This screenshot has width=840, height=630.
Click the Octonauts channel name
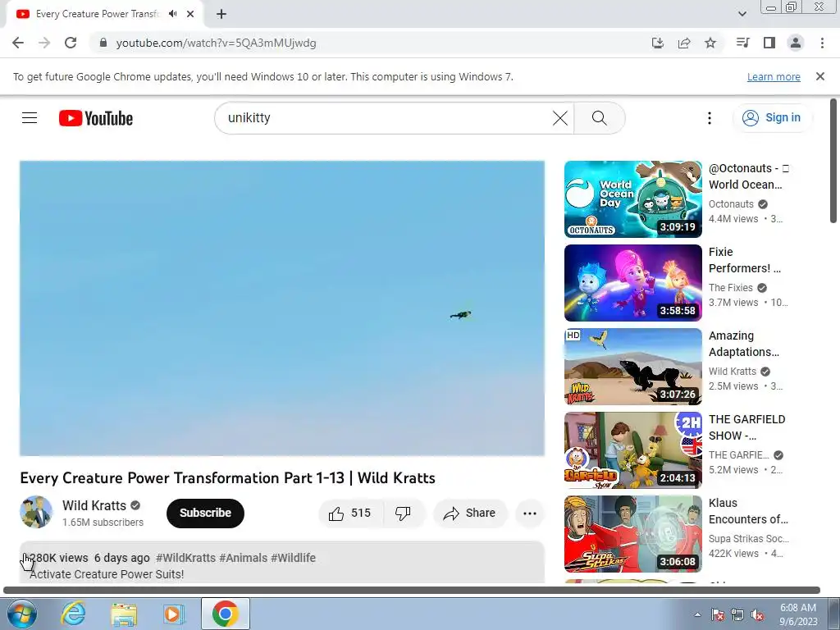point(731,204)
